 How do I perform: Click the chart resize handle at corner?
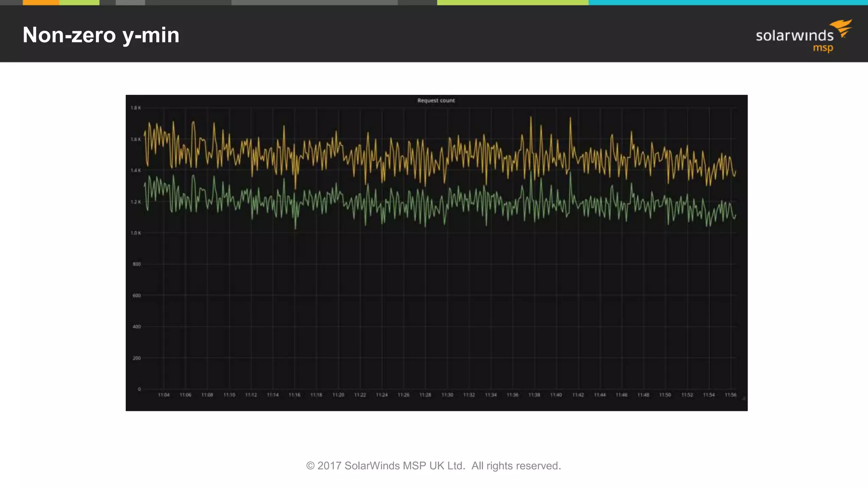(743, 398)
